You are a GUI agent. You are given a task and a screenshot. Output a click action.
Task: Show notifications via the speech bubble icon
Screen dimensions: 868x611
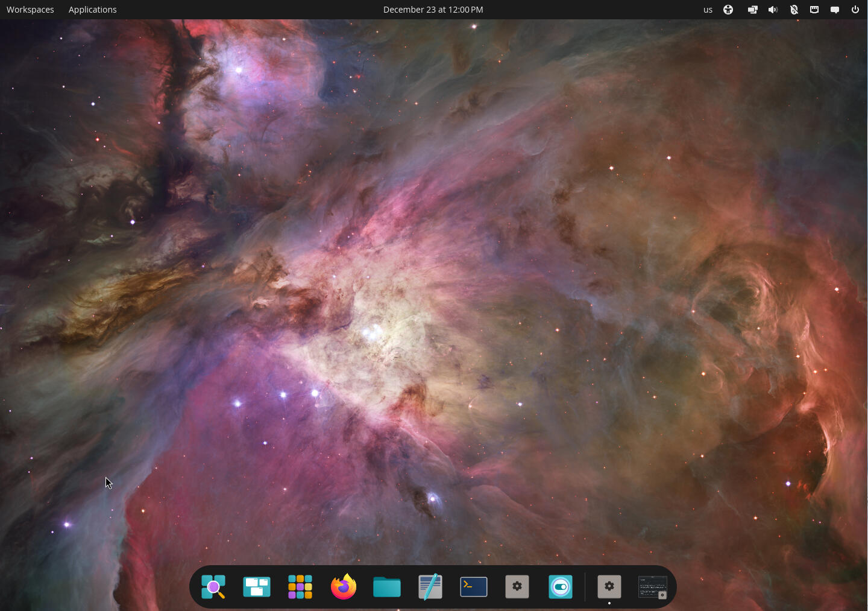[835, 10]
